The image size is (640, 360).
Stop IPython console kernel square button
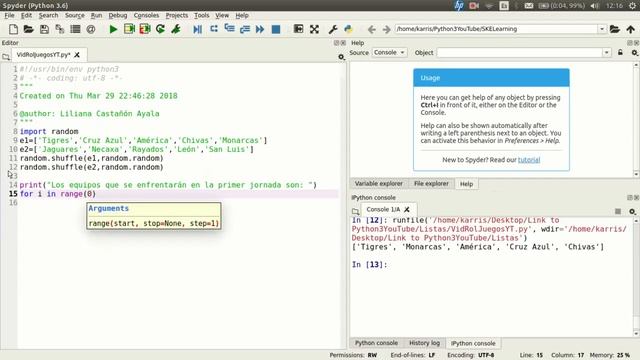point(618,211)
